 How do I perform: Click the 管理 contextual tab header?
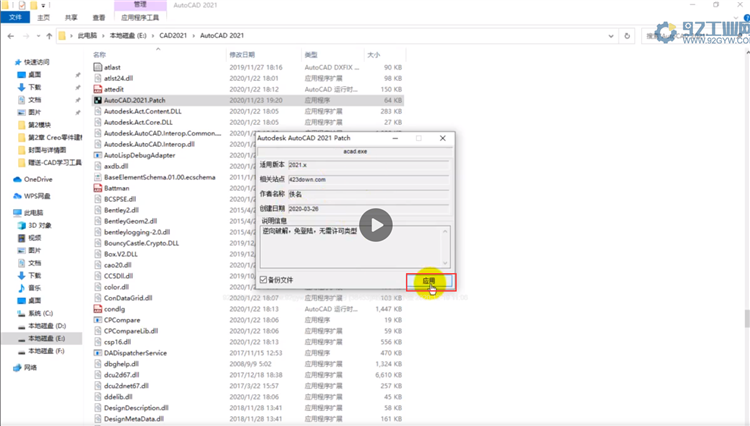pos(140,5)
